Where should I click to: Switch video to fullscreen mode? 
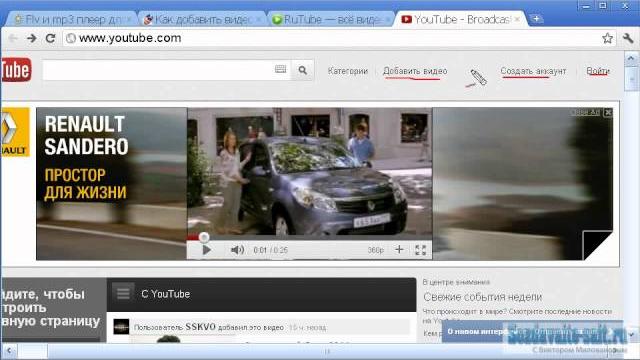click(x=420, y=250)
